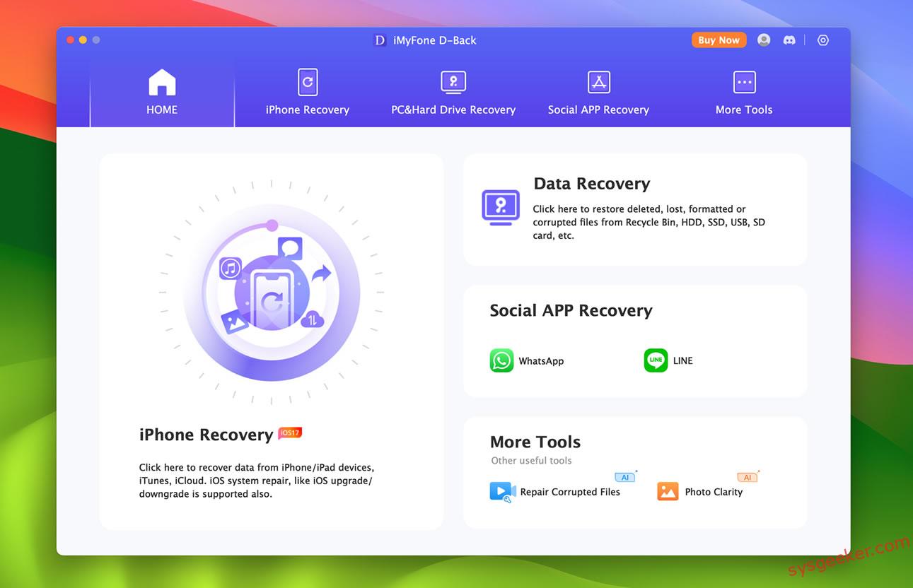Open the iPhone Recovery tab label
The width and height of the screenshot is (913, 588).
point(308,110)
